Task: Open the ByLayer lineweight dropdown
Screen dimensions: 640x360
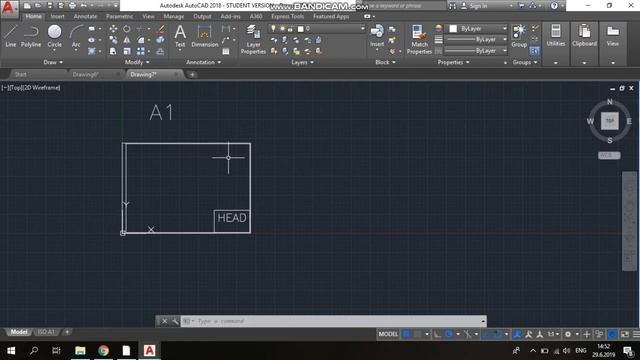Action: point(476,40)
